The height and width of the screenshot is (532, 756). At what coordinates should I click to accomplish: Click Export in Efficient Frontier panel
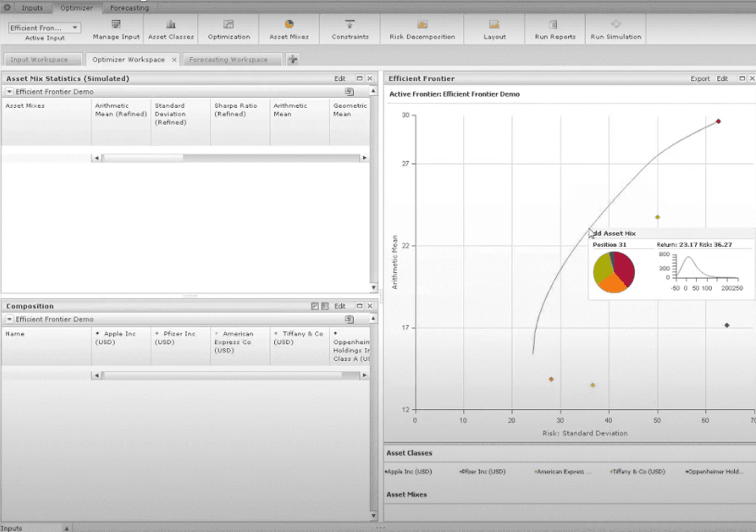pyautogui.click(x=700, y=79)
